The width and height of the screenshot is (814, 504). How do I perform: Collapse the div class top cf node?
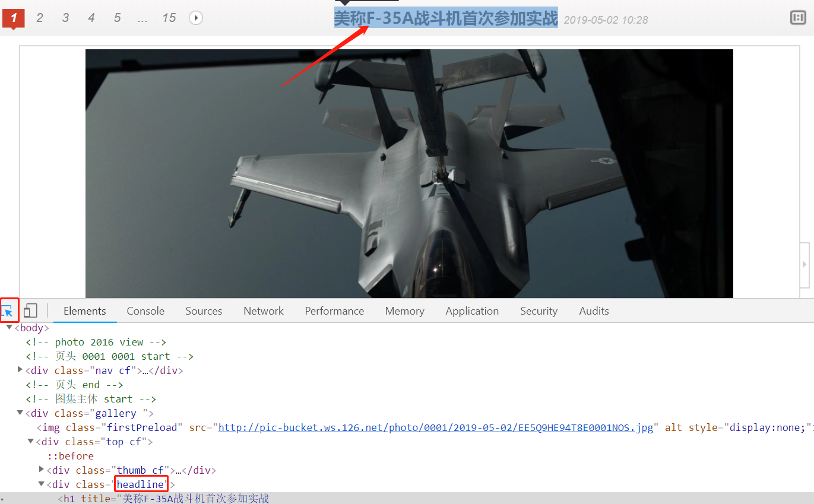tap(31, 441)
